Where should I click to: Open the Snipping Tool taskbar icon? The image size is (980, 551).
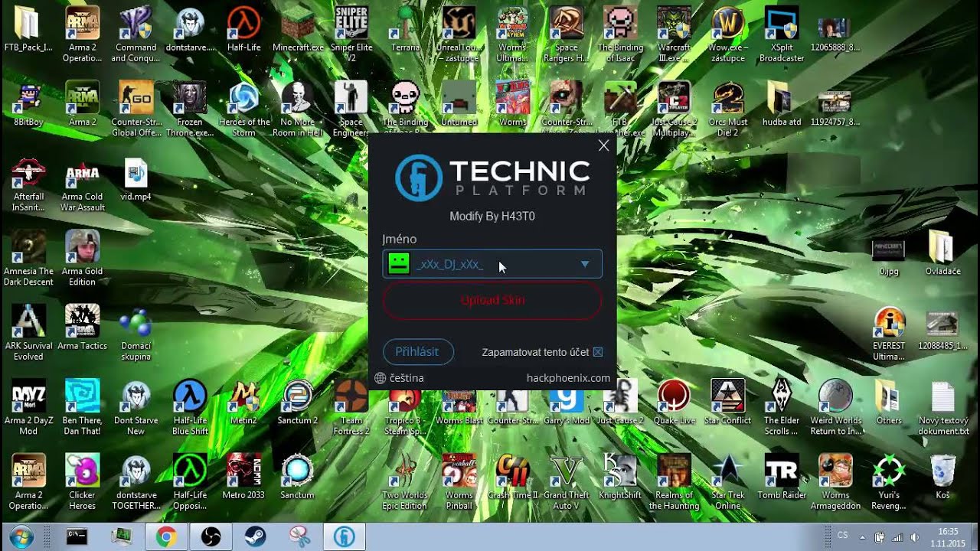click(299, 536)
